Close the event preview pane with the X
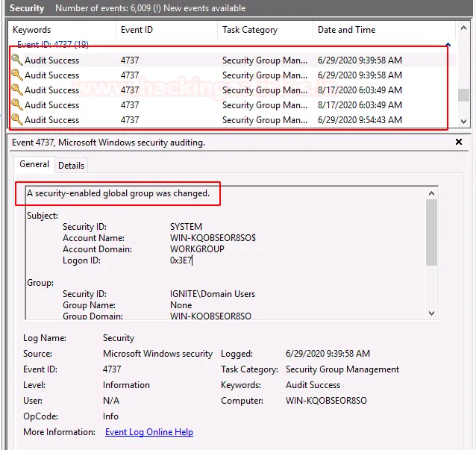This screenshot has height=450, width=476. click(x=459, y=142)
